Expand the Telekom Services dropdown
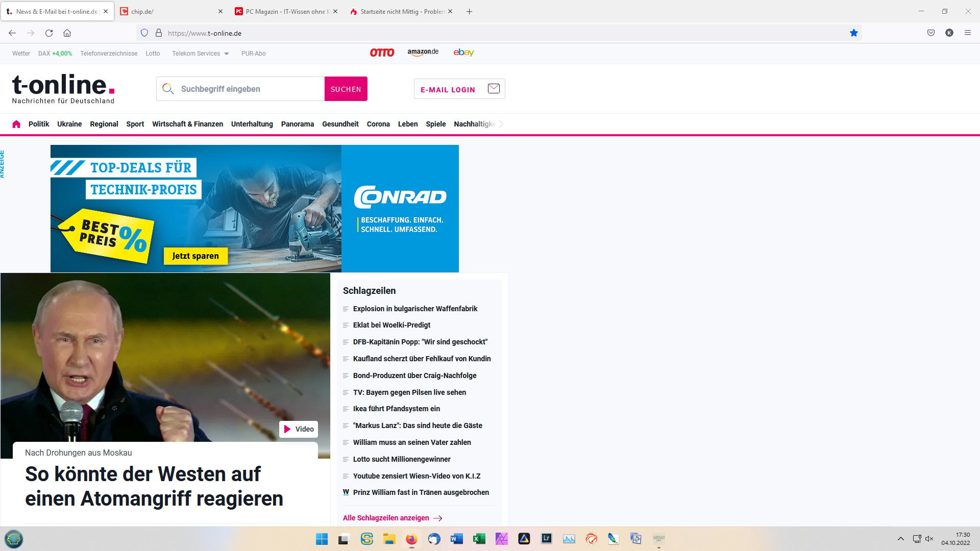 (200, 54)
